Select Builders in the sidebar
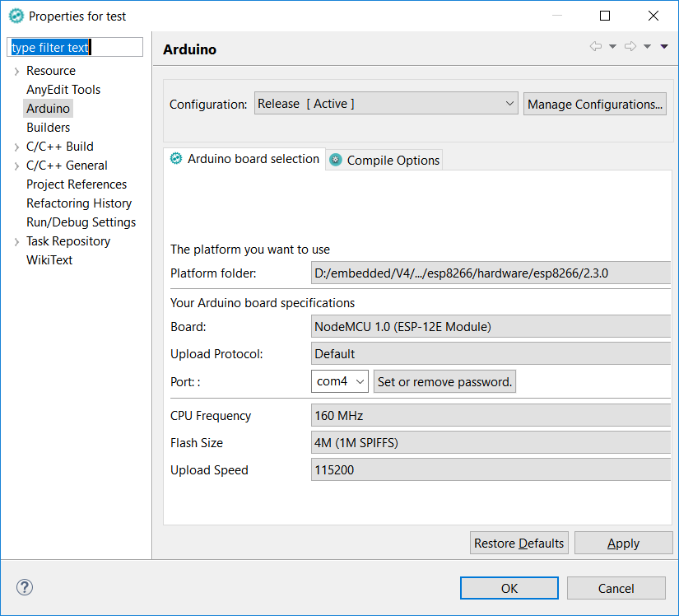 click(48, 127)
